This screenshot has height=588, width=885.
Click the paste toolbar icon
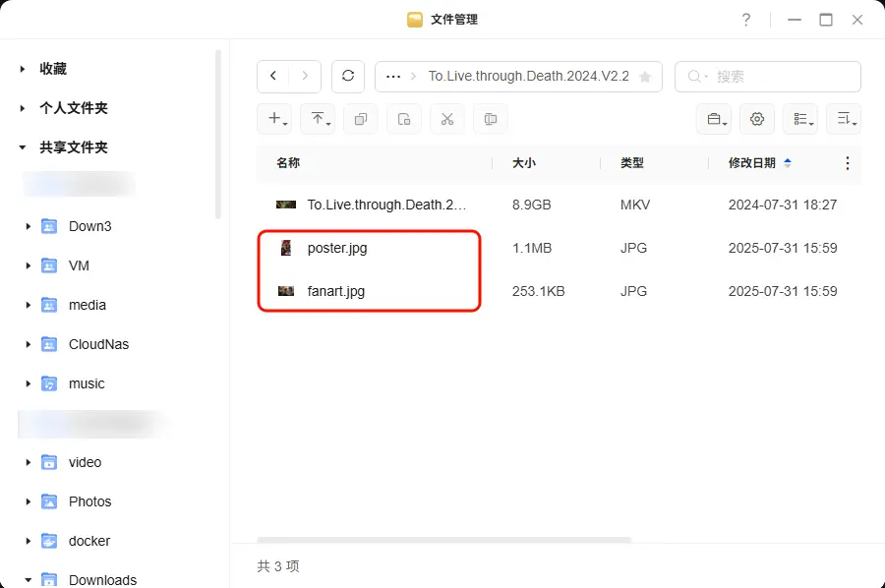404,119
